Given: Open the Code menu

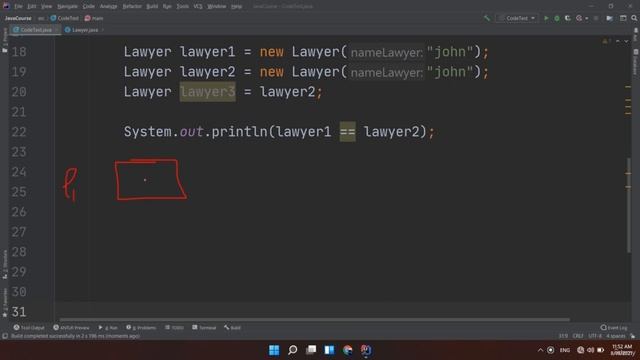Looking at the screenshot, I should click(x=89, y=6).
